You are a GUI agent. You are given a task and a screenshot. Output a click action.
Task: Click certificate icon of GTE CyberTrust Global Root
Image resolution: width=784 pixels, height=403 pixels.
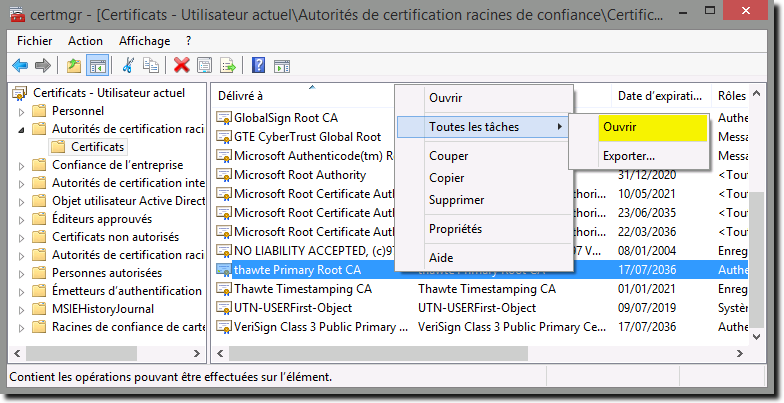(224, 137)
